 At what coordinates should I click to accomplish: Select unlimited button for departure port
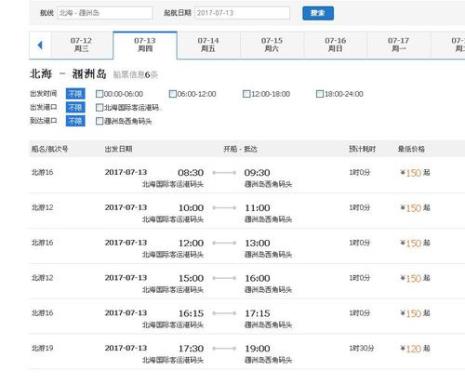[76, 107]
